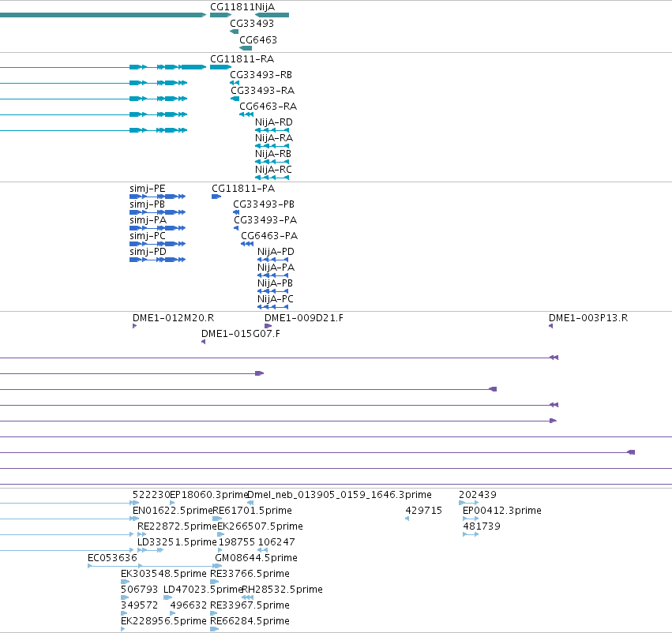Select RE33766.5prime feature
The height and width of the screenshot is (633, 672).
click(250, 574)
